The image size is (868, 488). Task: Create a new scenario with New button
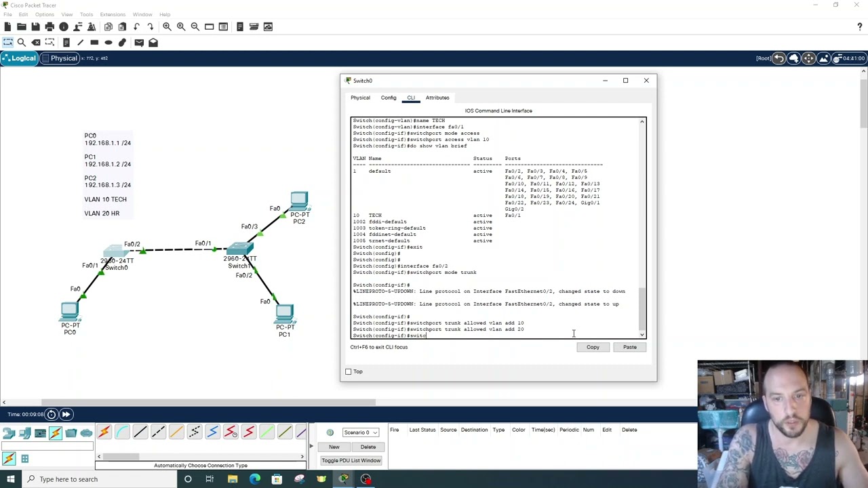(x=334, y=447)
